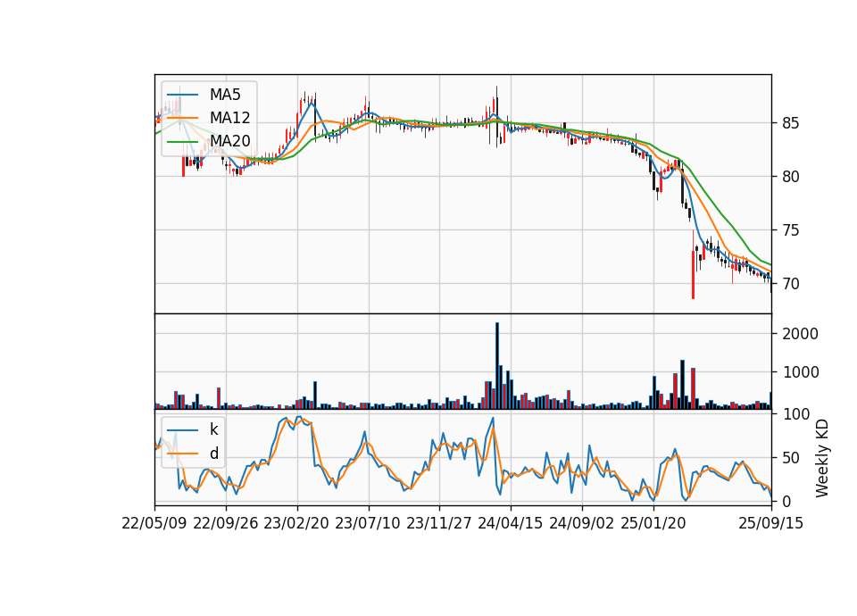Click the 22/09/26 date tick label
The image size is (857, 616).
pos(226,523)
